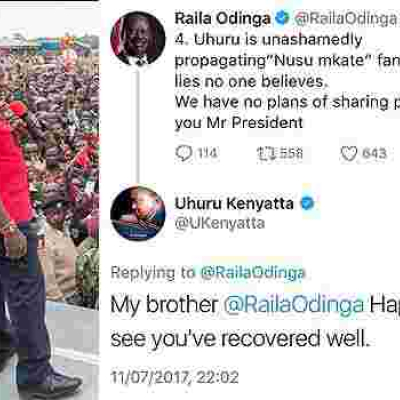Click the 643 likes count

(x=374, y=154)
